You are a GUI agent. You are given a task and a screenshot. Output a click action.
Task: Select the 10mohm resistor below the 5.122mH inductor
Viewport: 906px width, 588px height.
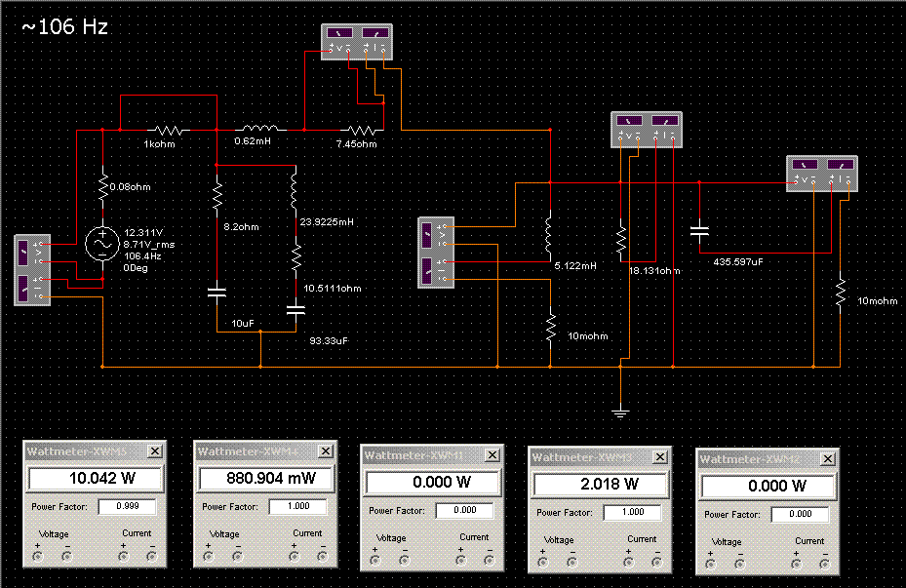[x=551, y=328]
